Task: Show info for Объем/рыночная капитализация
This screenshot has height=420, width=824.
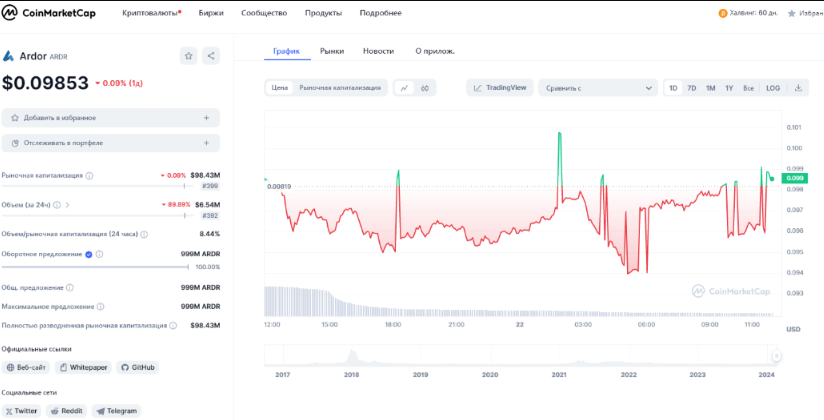Action: [x=144, y=234]
